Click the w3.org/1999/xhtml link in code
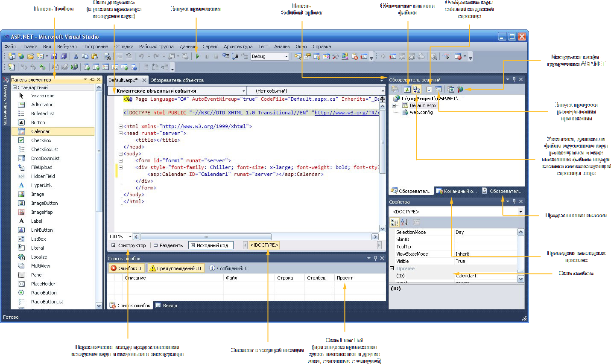 tap(204, 126)
